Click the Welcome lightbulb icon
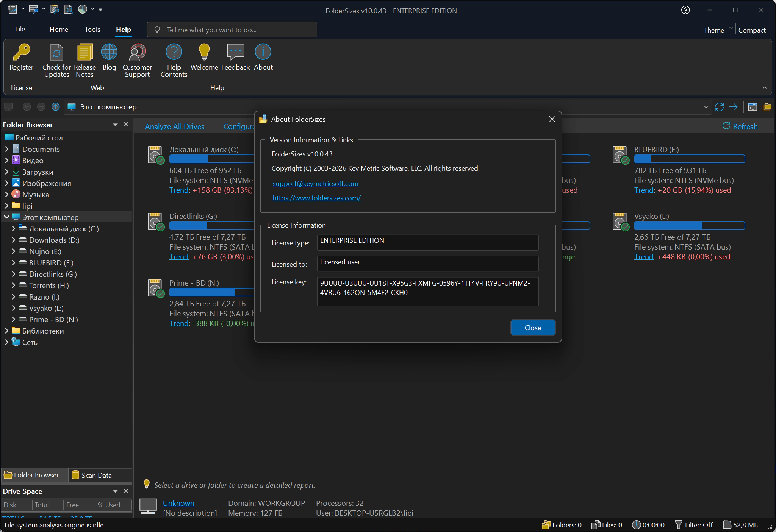Image resolution: width=776 pixels, height=532 pixels. [204, 52]
